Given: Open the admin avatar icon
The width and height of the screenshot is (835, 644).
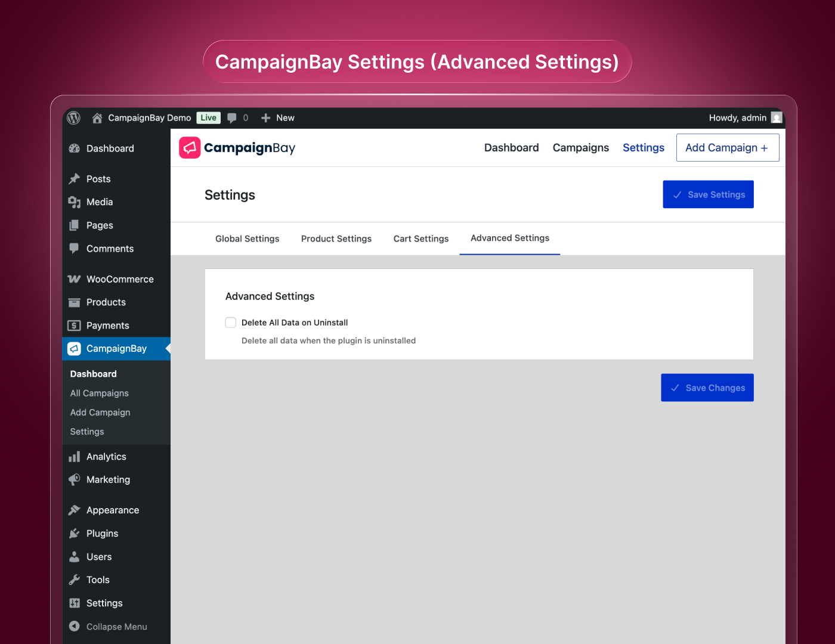Looking at the screenshot, I should [x=776, y=118].
